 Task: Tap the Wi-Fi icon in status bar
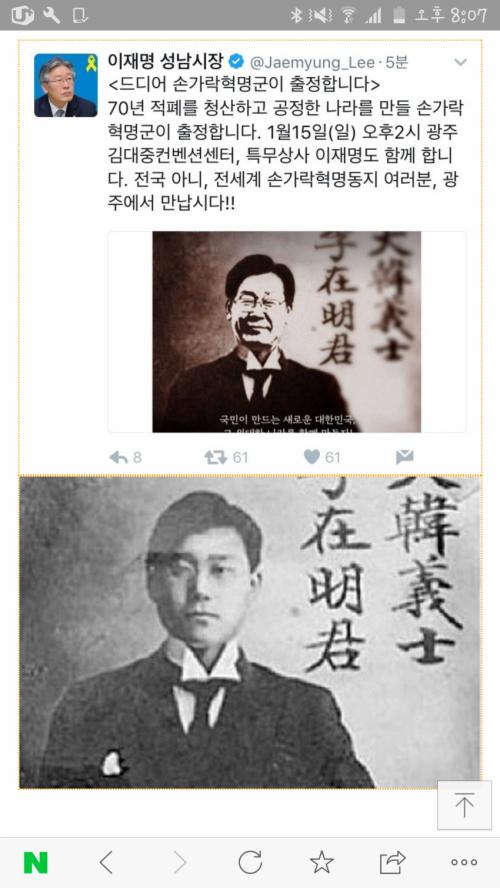348,15
